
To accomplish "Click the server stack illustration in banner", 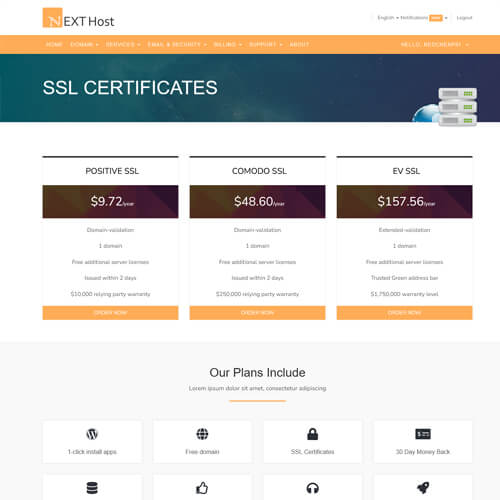I will point(457,107).
